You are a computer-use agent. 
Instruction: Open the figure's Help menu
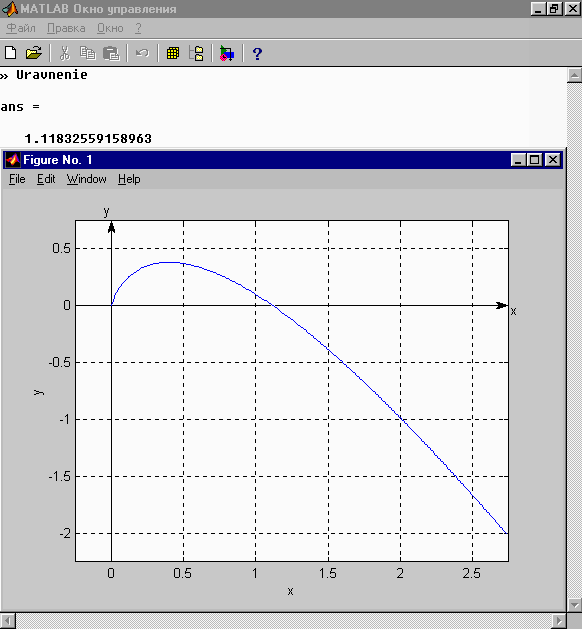[129, 179]
